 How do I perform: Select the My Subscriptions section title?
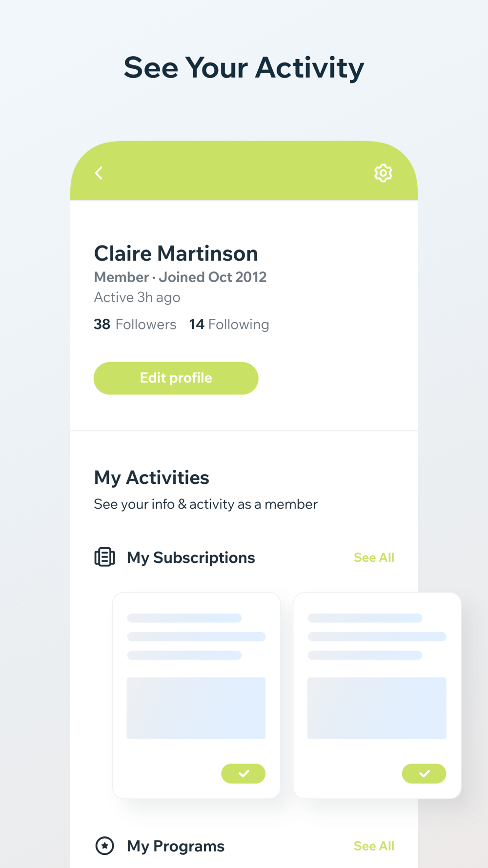click(191, 558)
